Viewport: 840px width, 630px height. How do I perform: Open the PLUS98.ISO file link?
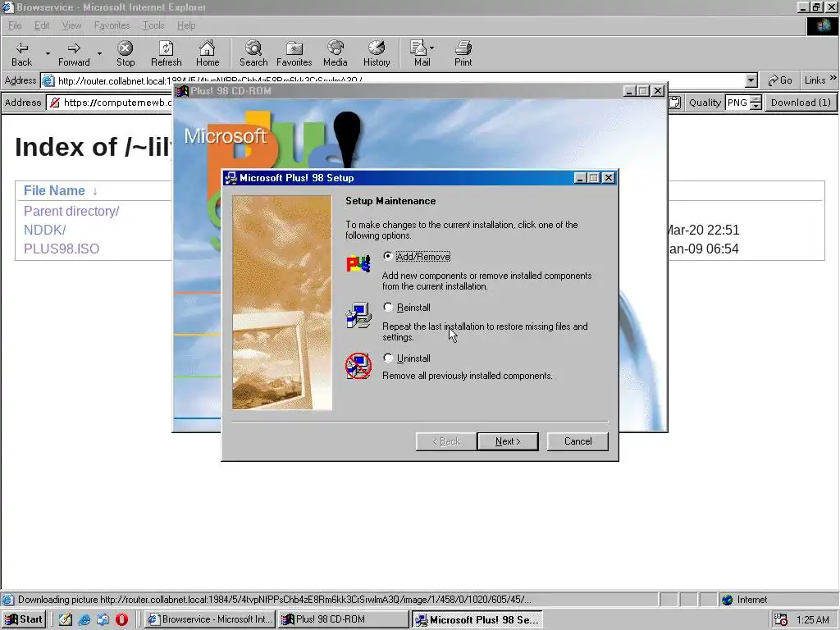tap(61, 249)
